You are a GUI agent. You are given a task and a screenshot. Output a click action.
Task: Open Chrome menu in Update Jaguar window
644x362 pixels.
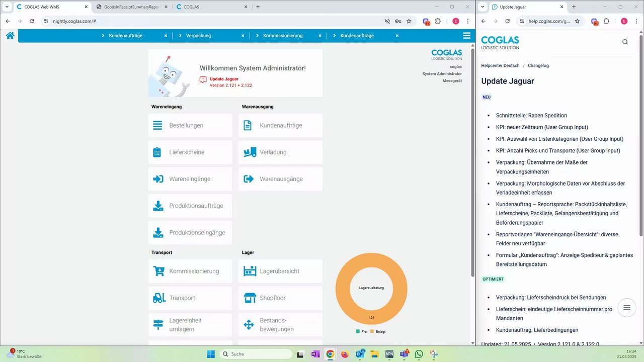point(636,21)
